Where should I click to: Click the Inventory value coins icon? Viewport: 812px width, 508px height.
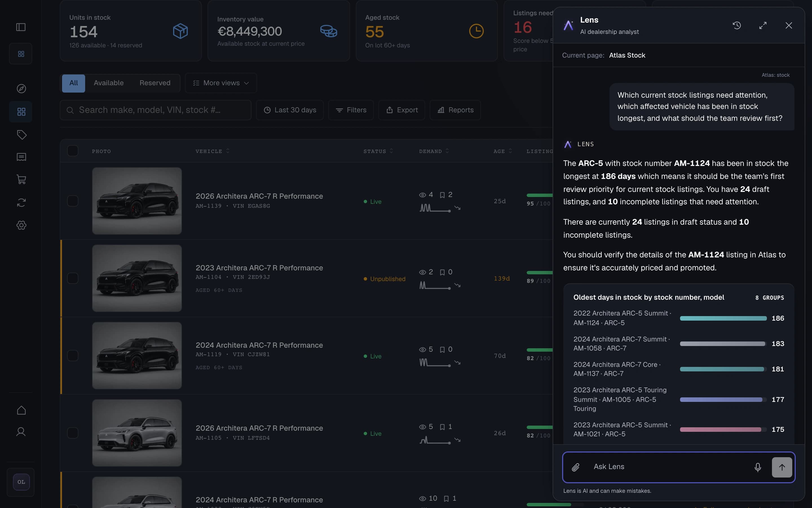pos(328,31)
